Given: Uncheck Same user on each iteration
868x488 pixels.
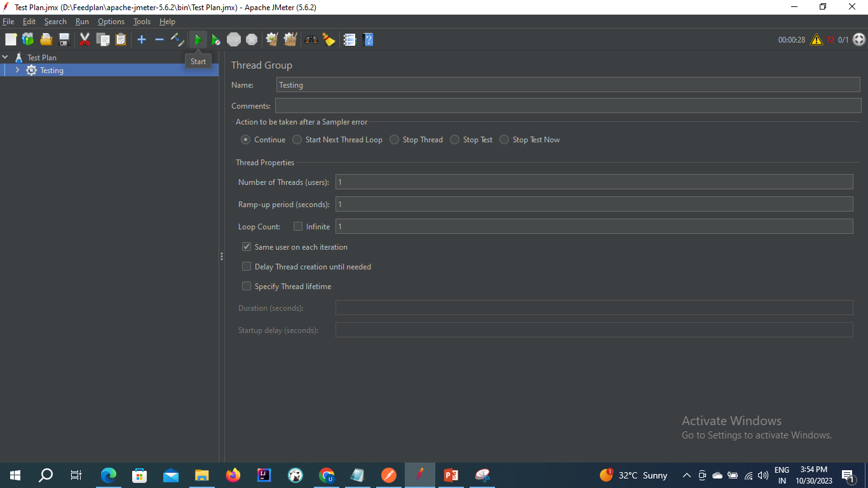Looking at the screenshot, I should click(247, 247).
